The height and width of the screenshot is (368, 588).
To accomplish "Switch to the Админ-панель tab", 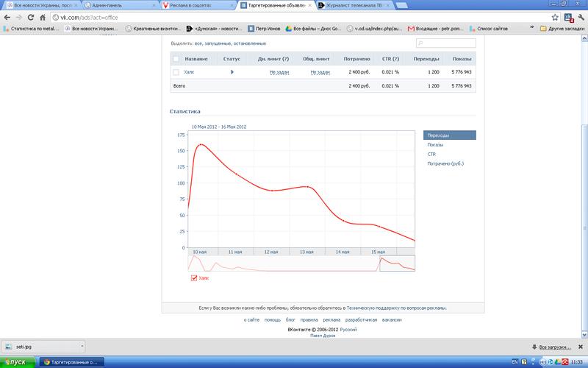I will 118,5.
